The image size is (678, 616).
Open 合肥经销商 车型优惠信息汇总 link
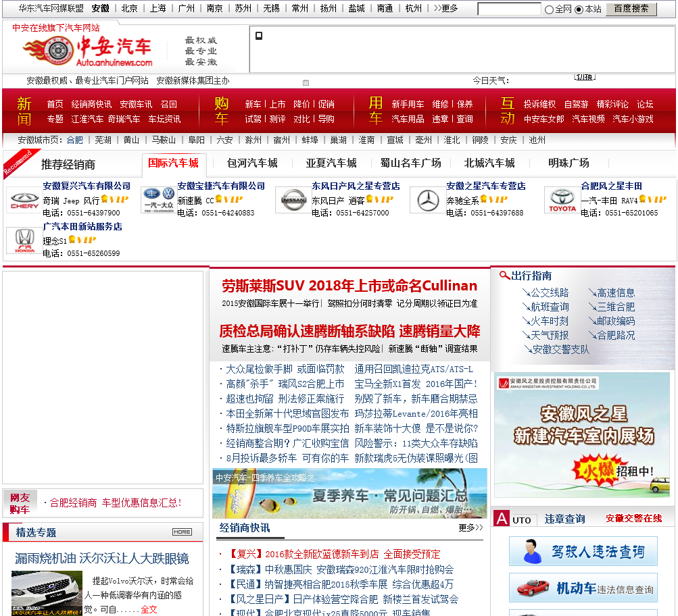(116, 503)
